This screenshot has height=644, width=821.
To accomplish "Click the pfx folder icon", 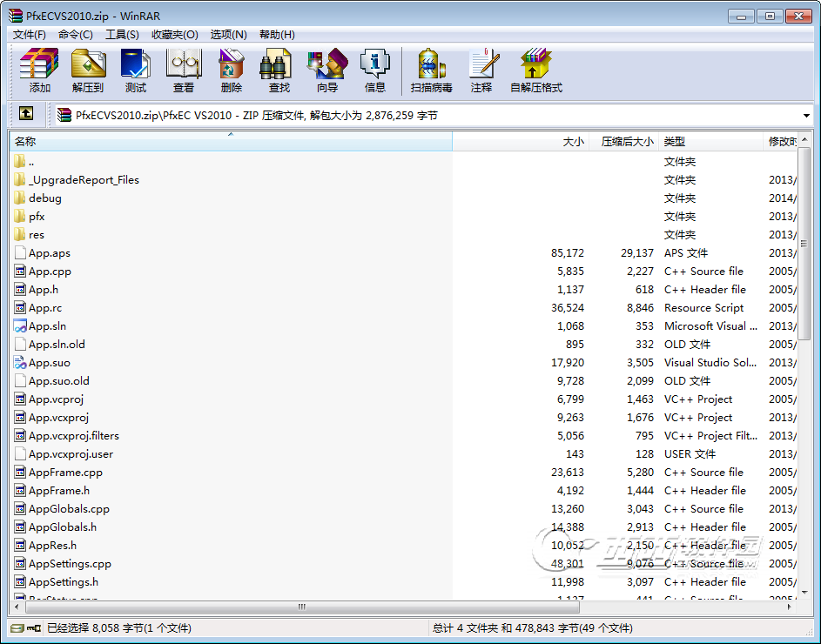I will click(x=20, y=216).
